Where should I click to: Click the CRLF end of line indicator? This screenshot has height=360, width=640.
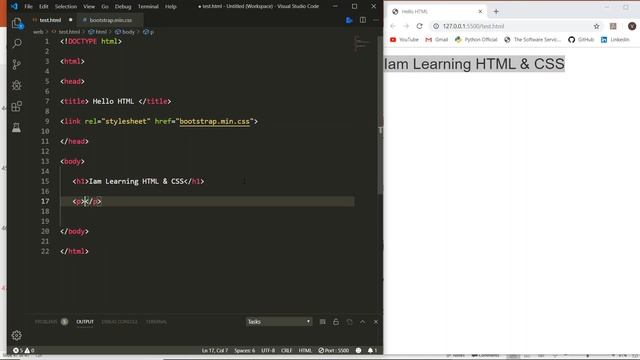[287, 350]
